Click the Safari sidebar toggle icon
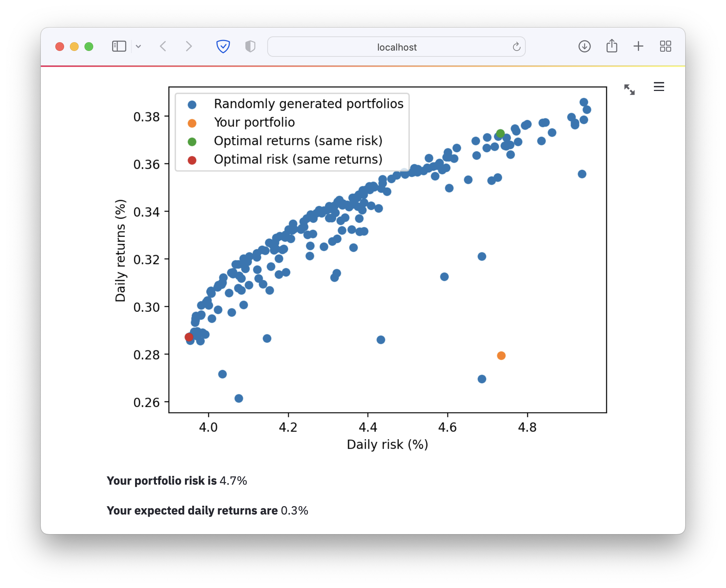Screen dimensions: 726x588 click(119, 47)
